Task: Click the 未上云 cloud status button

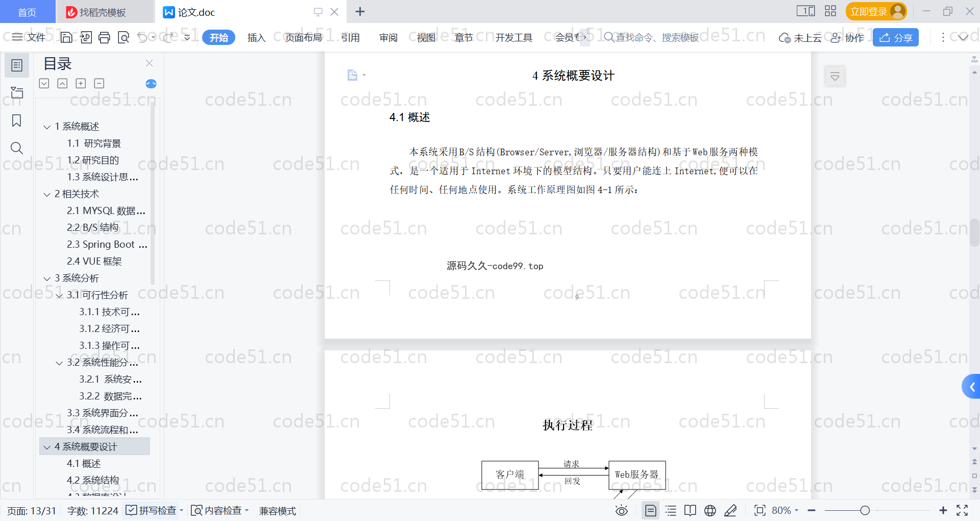Action: [800, 38]
